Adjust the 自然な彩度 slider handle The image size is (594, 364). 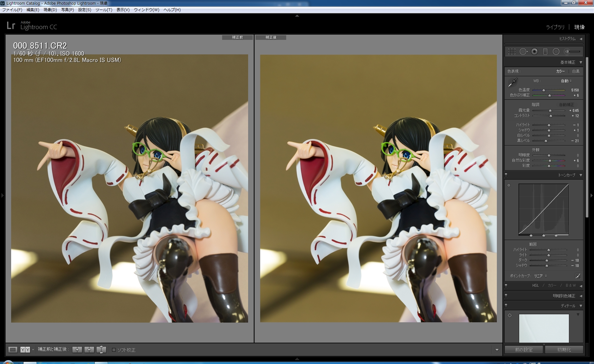coord(550,161)
